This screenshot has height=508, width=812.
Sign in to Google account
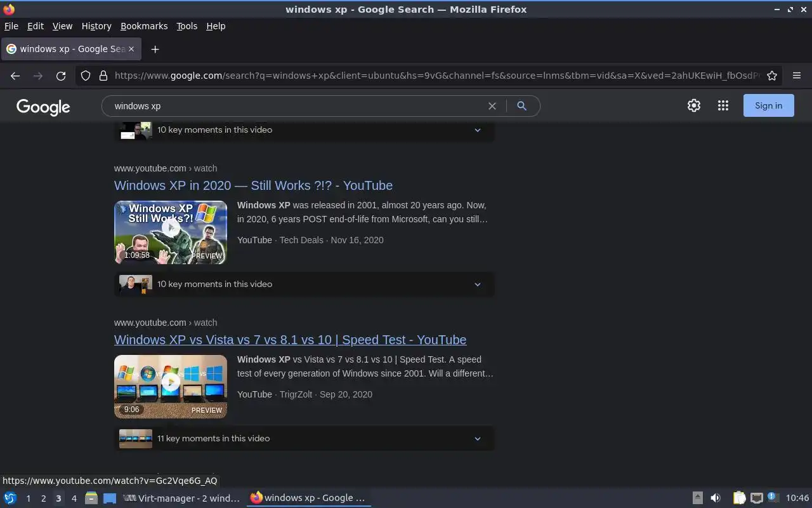tap(768, 105)
